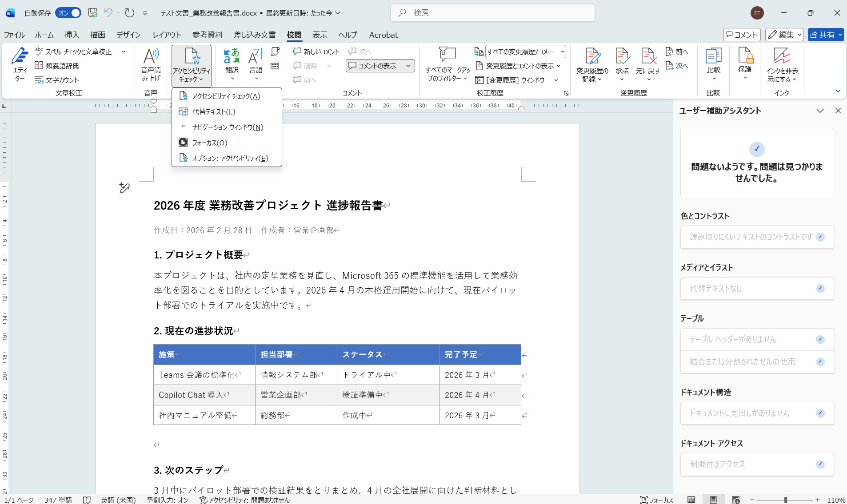Switch to the 差し込み文書 ribbon tab

[x=254, y=35]
